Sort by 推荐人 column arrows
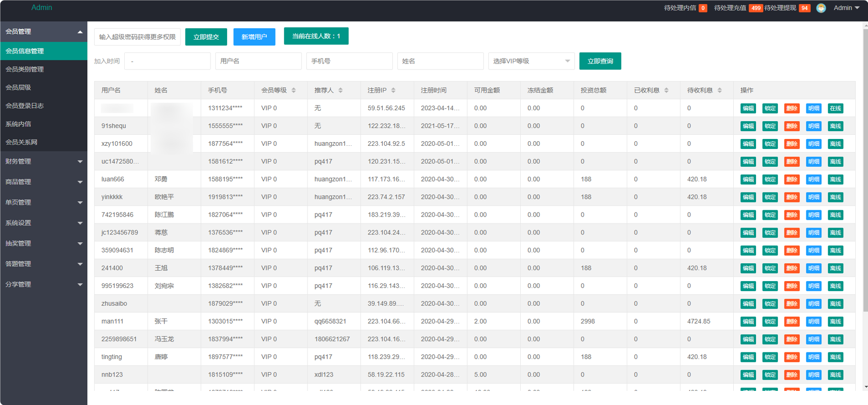Screen dimensions: 868x405 click(340, 91)
